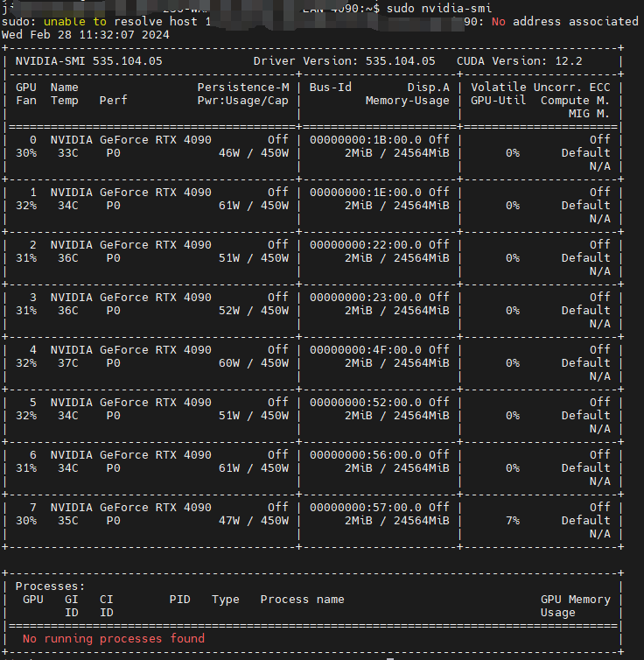This screenshot has height=660, width=644.
Task: Click power reading '61W / 450W' of GPU 6
Action: [x=254, y=468]
